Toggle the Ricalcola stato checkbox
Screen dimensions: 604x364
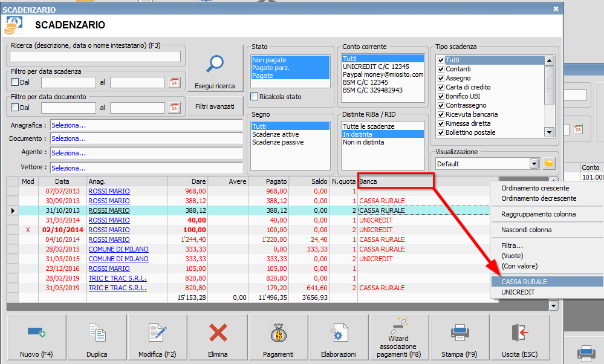254,97
